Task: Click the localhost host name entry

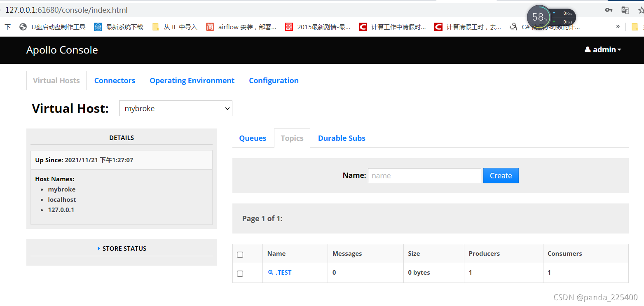Action: coord(62,199)
